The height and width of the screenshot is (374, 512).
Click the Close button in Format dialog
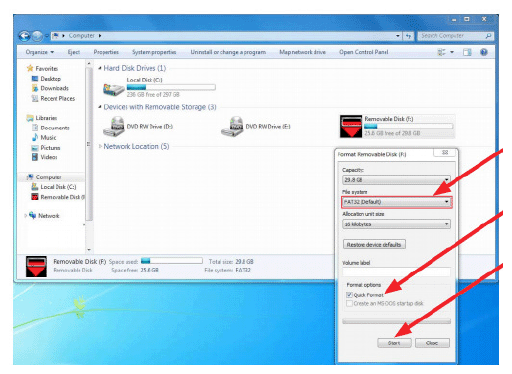click(x=432, y=343)
